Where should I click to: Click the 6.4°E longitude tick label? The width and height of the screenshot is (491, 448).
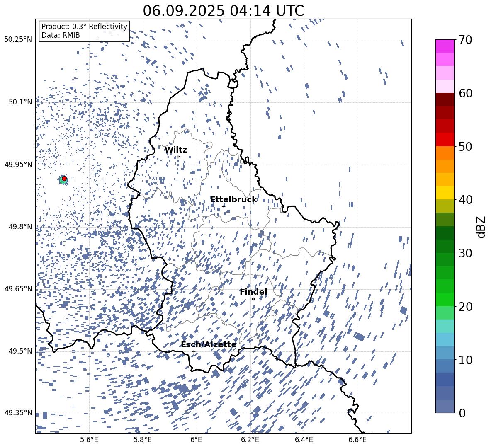coord(304,440)
